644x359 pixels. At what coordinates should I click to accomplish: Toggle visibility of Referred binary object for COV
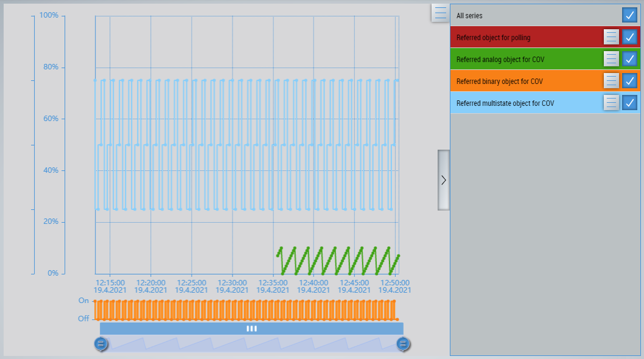click(629, 81)
